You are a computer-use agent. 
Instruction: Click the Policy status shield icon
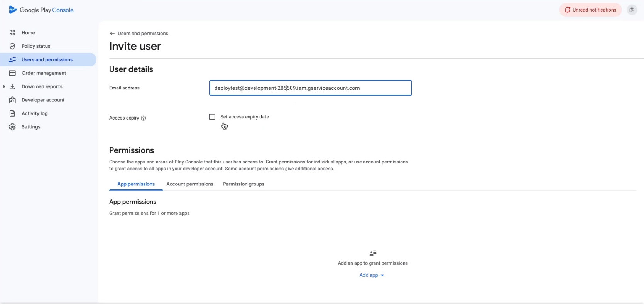pyautogui.click(x=12, y=46)
